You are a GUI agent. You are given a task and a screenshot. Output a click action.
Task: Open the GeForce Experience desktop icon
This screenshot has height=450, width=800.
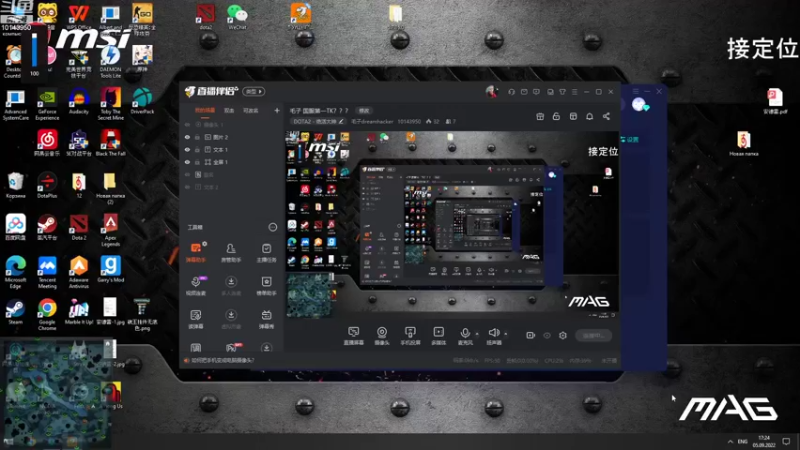click(47, 104)
